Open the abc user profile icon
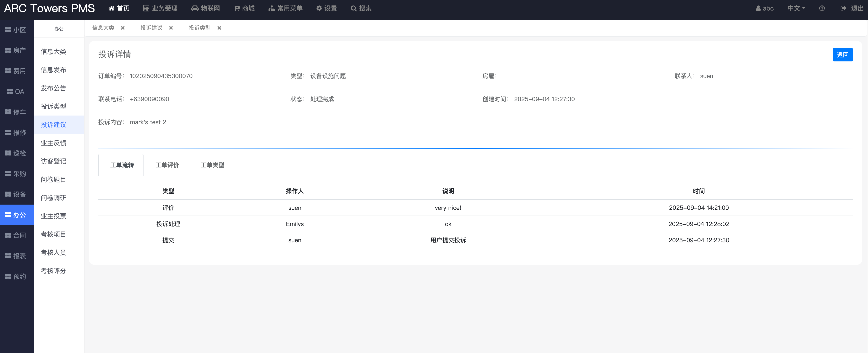Viewport: 868px width, 353px height. click(x=758, y=8)
